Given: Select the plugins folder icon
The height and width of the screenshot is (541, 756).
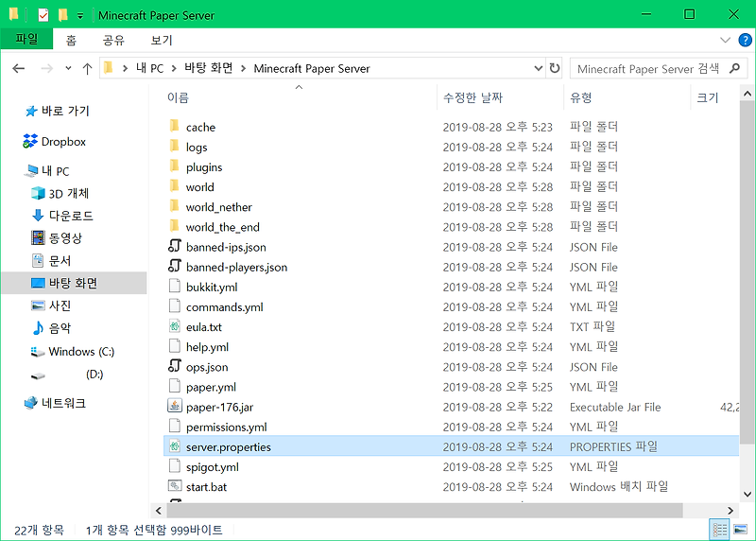Looking at the screenshot, I should click(175, 166).
